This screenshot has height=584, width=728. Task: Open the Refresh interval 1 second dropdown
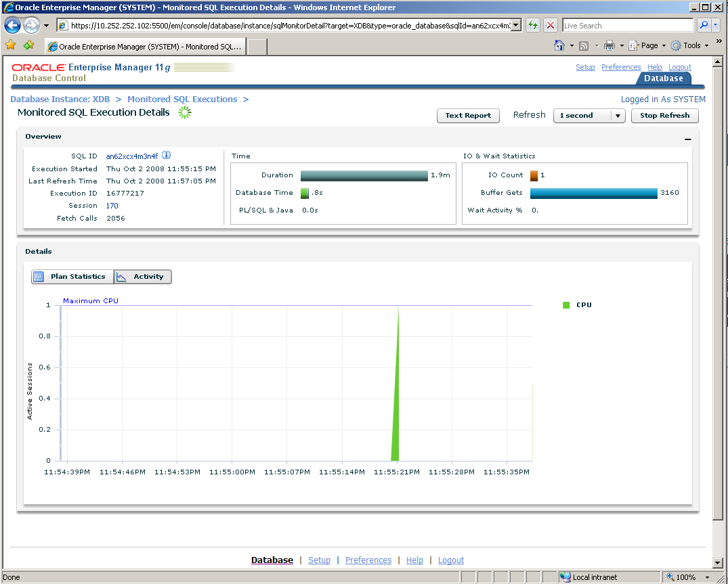point(589,116)
